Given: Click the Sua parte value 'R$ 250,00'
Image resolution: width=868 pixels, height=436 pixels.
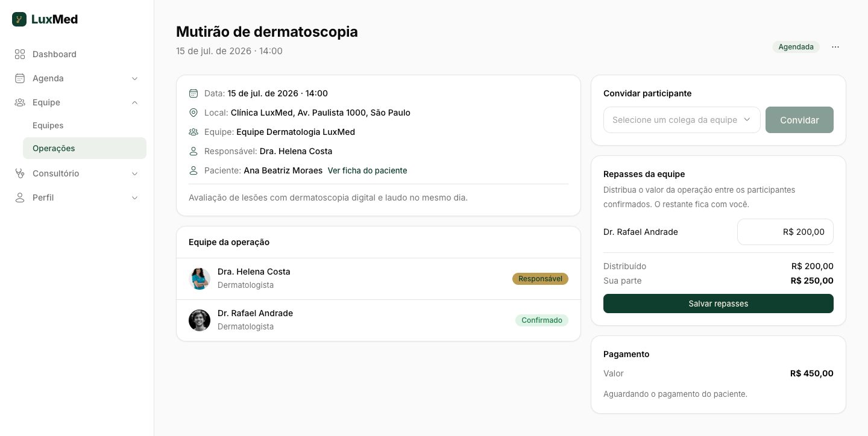Looking at the screenshot, I should (812, 281).
